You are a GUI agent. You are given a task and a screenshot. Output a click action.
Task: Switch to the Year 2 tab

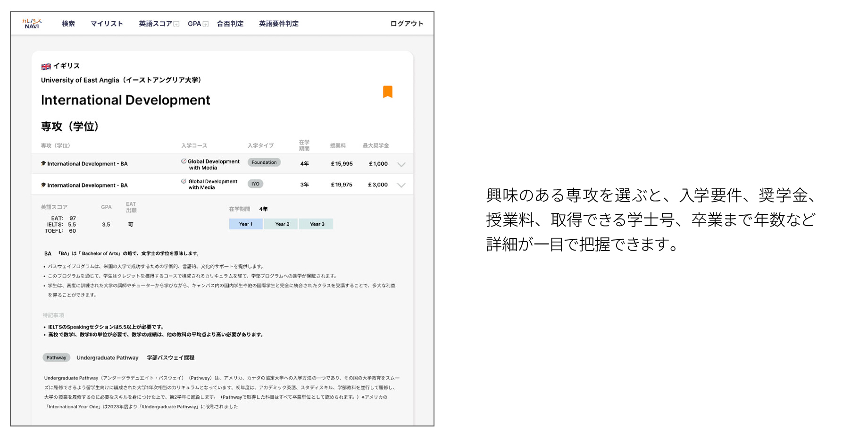[282, 224]
